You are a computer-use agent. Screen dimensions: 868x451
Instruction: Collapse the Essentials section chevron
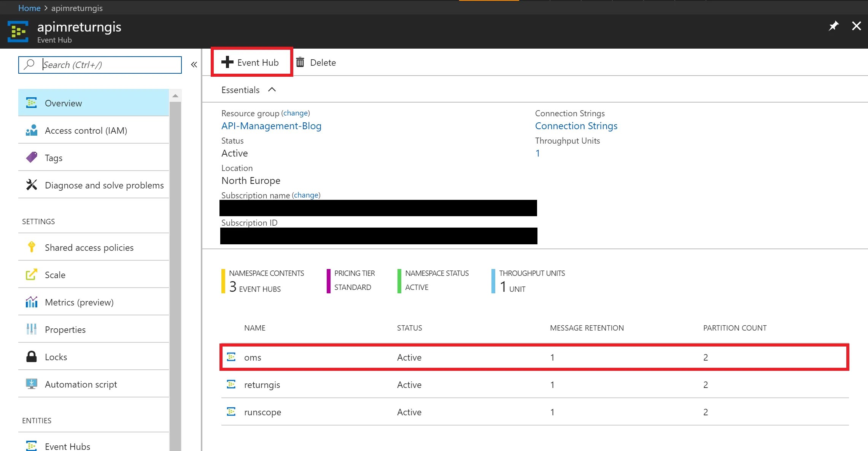tap(272, 90)
